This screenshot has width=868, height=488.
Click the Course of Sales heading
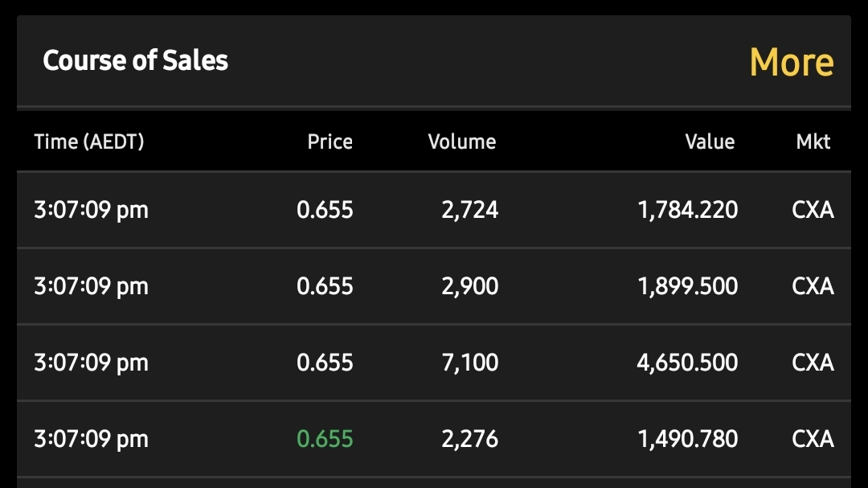136,59
